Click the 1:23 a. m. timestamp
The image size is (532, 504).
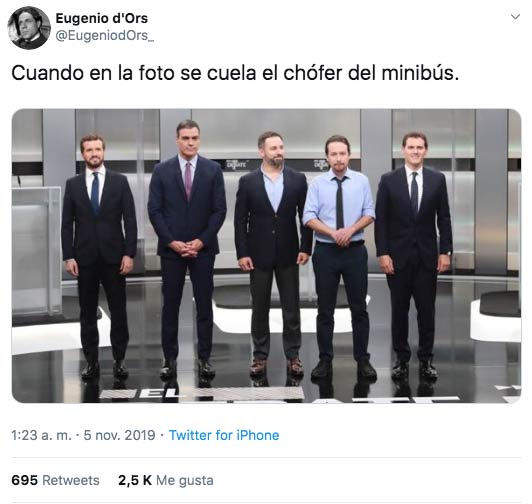pyautogui.click(x=41, y=435)
